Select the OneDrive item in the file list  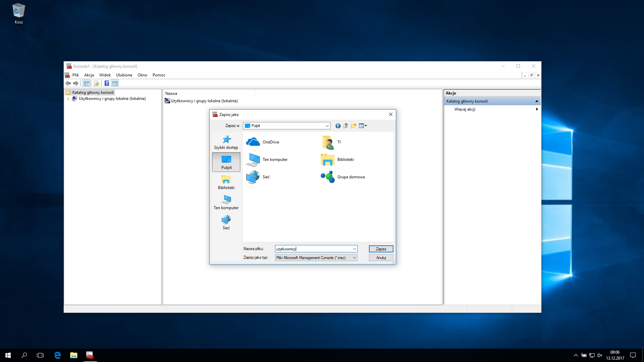tap(263, 142)
